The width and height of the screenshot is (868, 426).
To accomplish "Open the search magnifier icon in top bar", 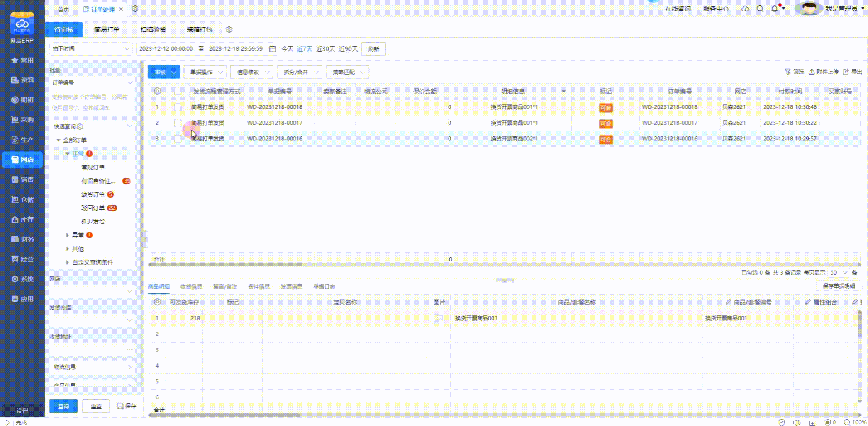I will [760, 9].
